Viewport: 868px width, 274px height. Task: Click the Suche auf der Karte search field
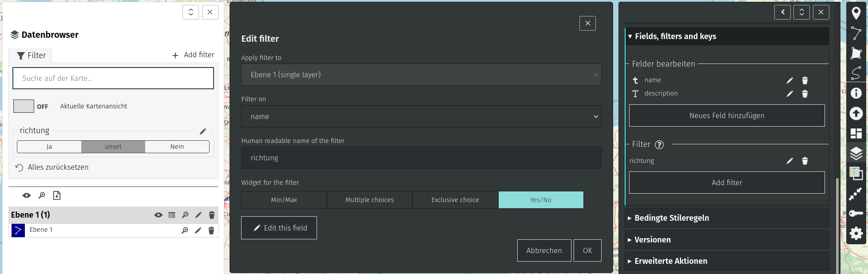113,78
